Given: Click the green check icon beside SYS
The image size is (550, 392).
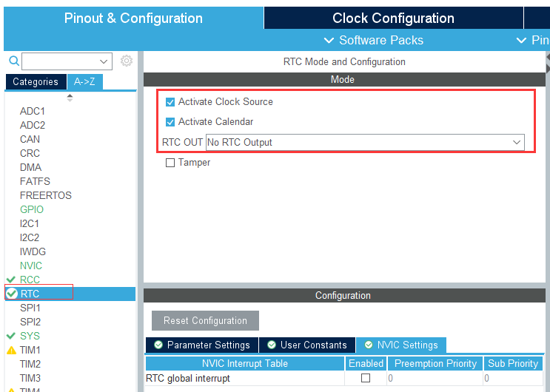Looking at the screenshot, I should click(x=11, y=336).
